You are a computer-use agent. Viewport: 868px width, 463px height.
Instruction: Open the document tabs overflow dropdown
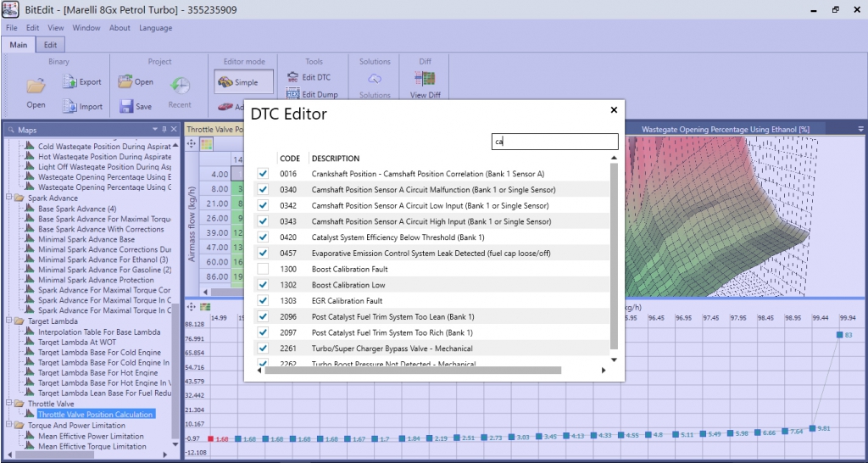pyautogui.click(x=860, y=129)
